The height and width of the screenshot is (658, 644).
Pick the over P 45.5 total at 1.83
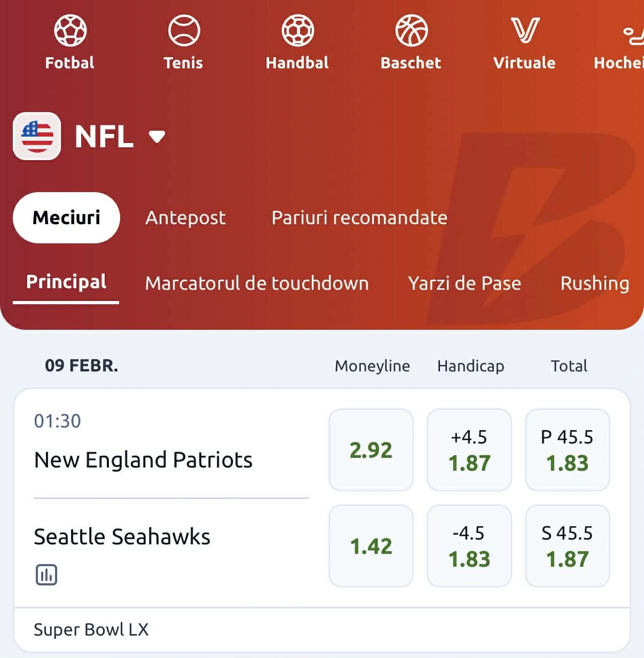coord(567,450)
